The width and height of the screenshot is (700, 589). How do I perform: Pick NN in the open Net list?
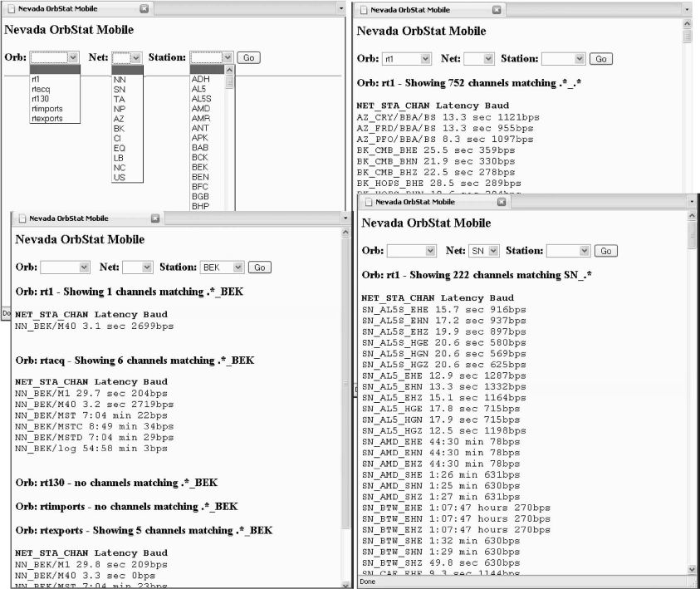tap(127, 80)
